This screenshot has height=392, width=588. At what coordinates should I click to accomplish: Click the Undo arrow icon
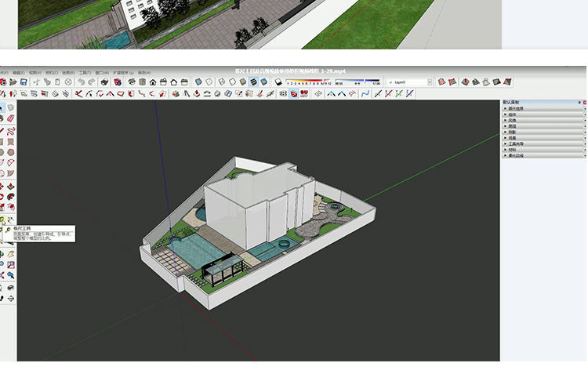[x=82, y=82]
